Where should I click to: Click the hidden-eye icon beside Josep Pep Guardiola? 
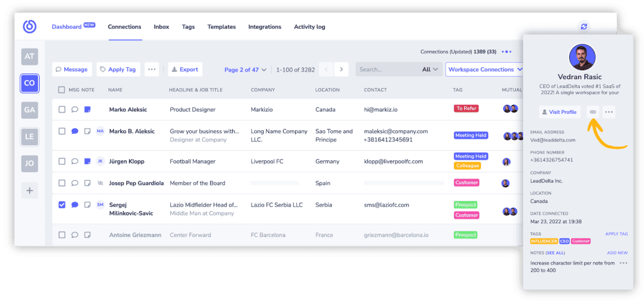(x=100, y=183)
